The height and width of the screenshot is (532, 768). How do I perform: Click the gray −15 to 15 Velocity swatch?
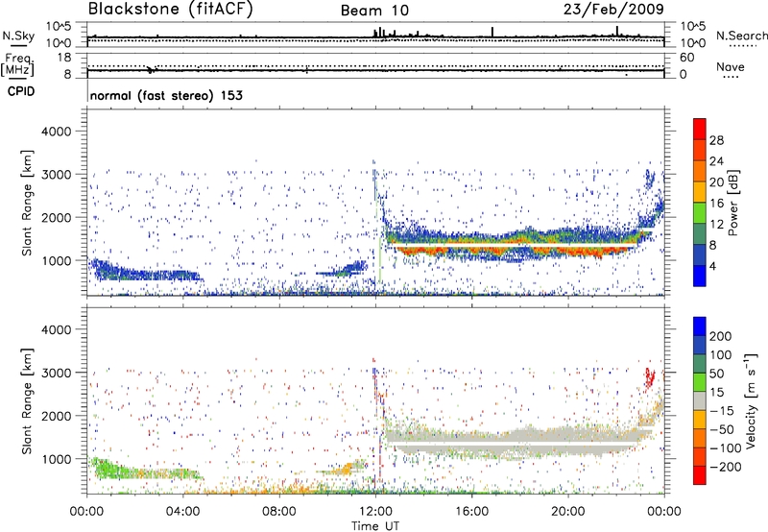pyautogui.click(x=700, y=400)
